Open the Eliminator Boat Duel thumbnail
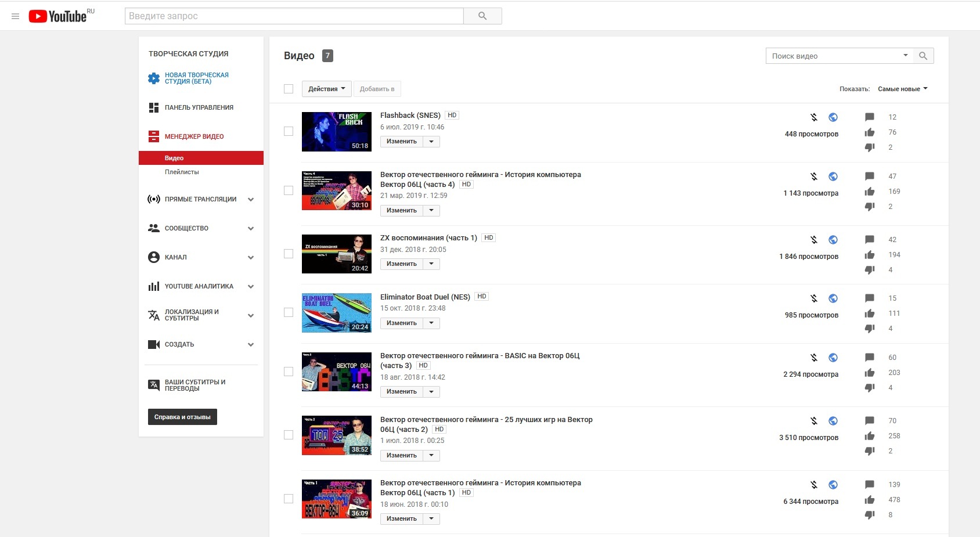 click(337, 313)
